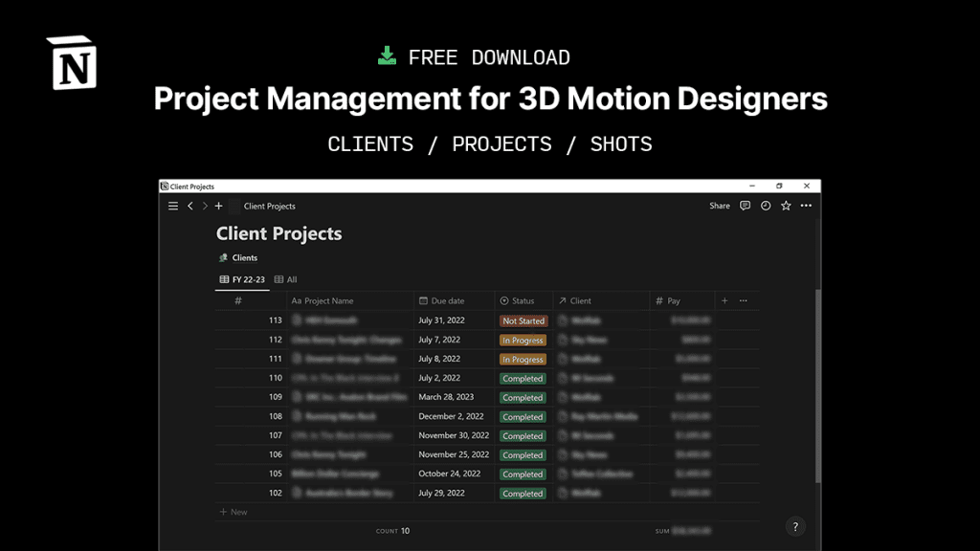Open the comments panel icon
This screenshot has width=980, height=551.
coord(745,206)
